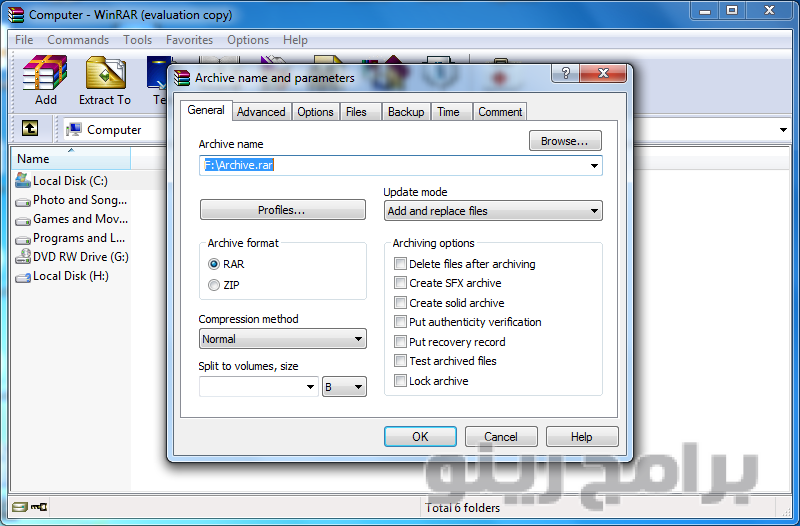Open the Tools menu
Image resolution: width=800 pixels, height=526 pixels.
coord(137,40)
